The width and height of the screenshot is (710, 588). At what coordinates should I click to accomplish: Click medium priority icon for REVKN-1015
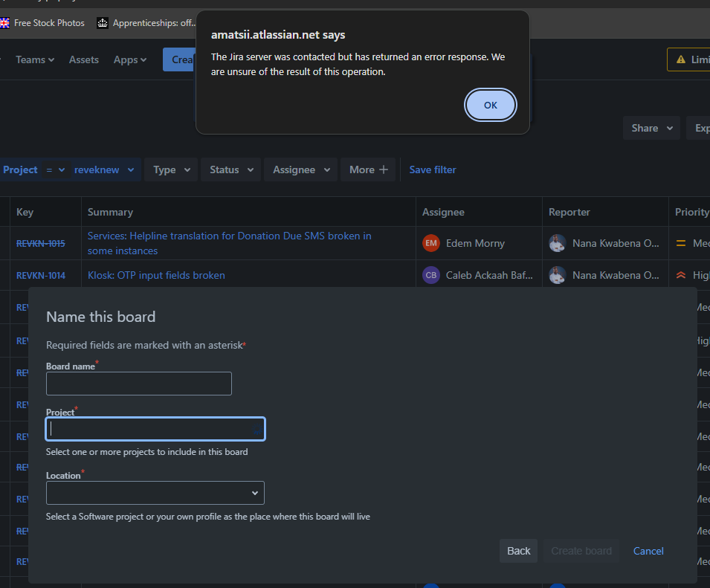click(x=680, y=243)
